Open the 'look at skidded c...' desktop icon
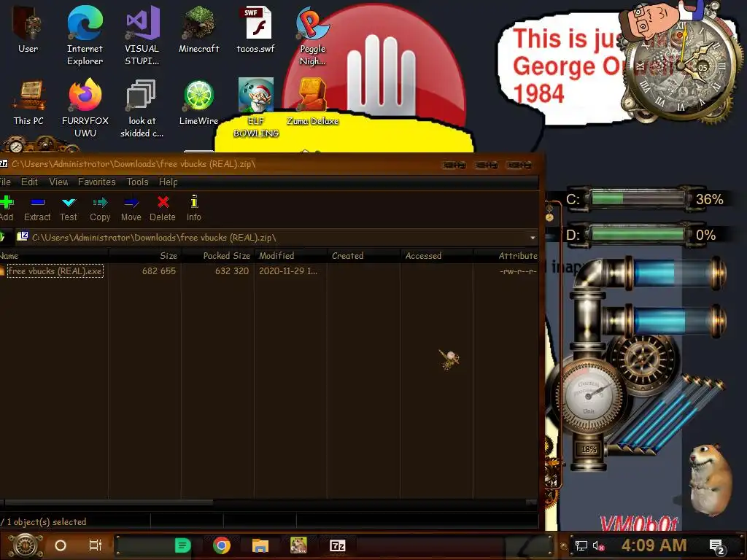The image size is (747, 560). (142, 108)
